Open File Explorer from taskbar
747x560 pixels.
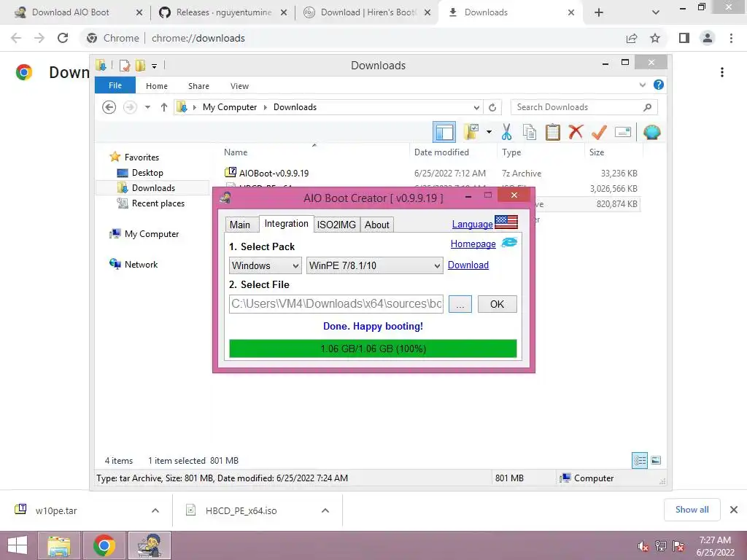[58, 545]
